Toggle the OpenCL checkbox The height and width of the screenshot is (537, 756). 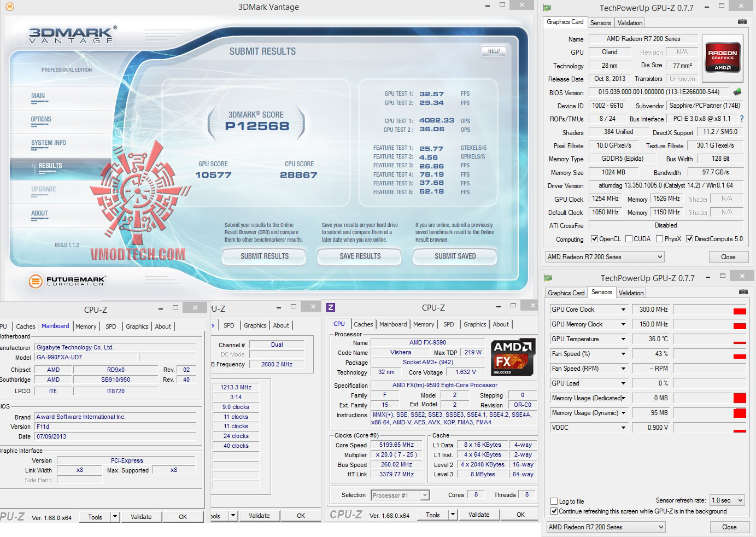tap(595, 239)
